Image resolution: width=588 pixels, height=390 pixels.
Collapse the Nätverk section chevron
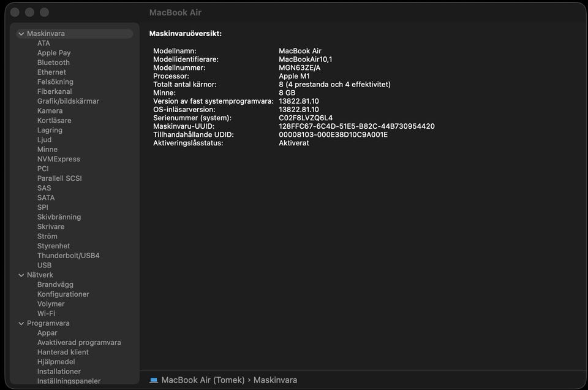tap(21, 275)
